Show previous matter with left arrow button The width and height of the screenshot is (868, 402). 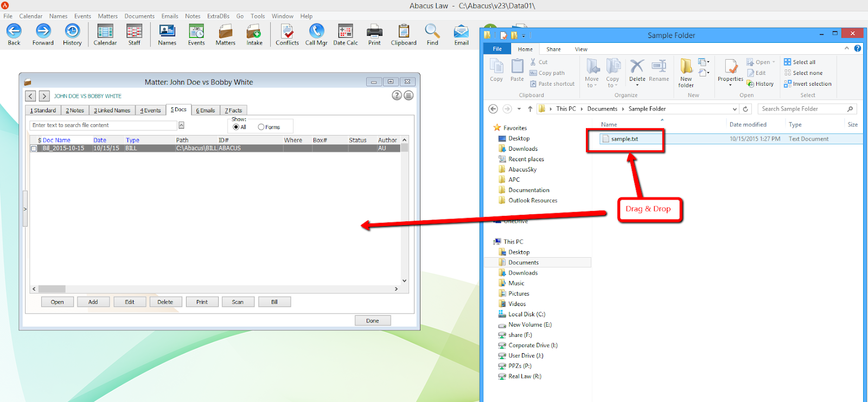click(x=30, y=96)
